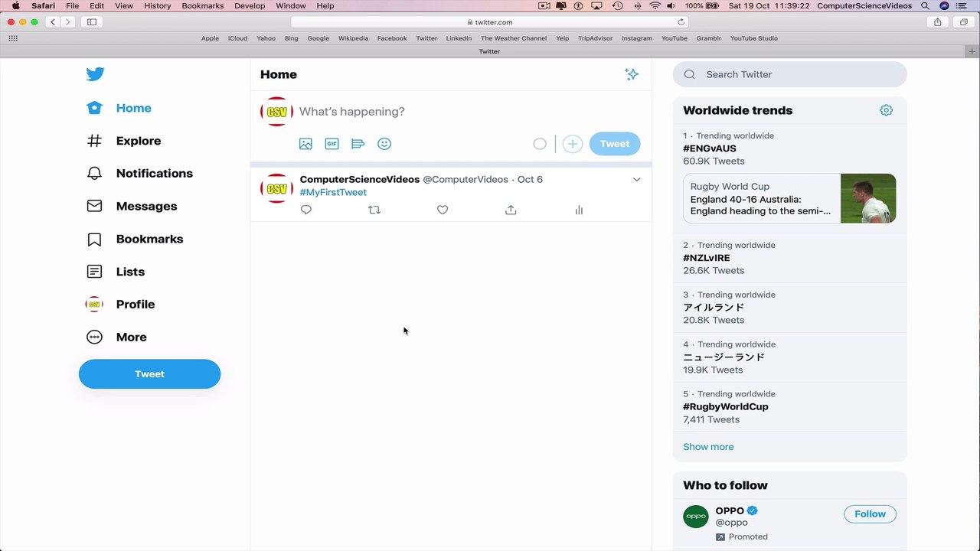
Task: Share the #MyFirstTweet post
Action: [x=511, y=210]
